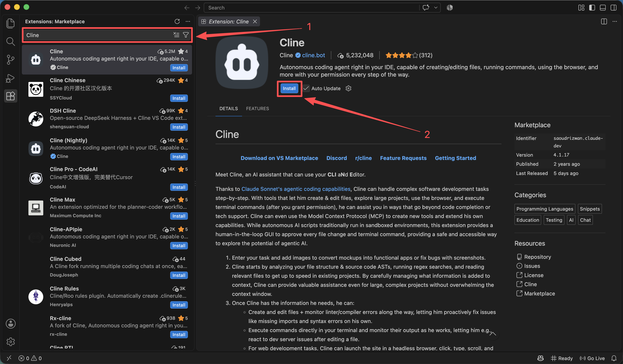This screenshot has height=364, width=623.
Task: Toggle the bottom panel
Action: 603,8
